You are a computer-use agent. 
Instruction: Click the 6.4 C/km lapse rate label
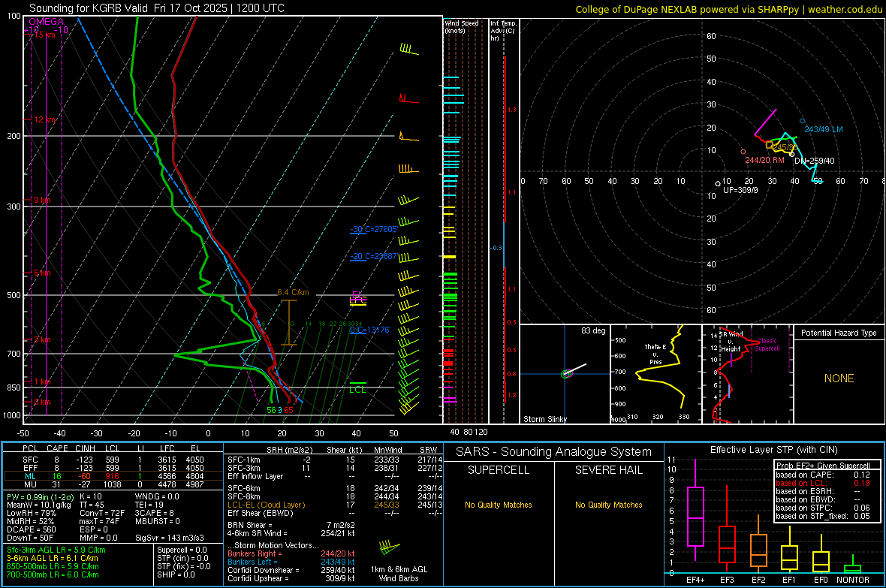[x=293, y=292]
